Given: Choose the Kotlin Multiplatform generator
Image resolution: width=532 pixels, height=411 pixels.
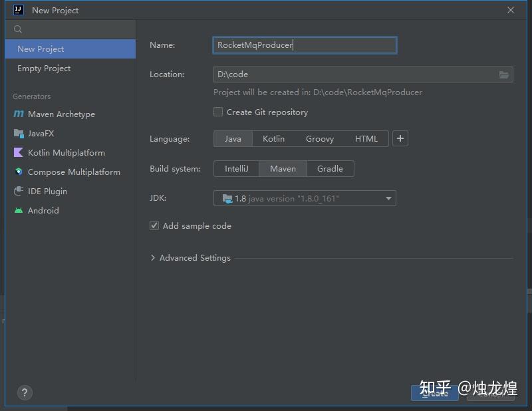Looking at the screenshot, I should [66, 152].
